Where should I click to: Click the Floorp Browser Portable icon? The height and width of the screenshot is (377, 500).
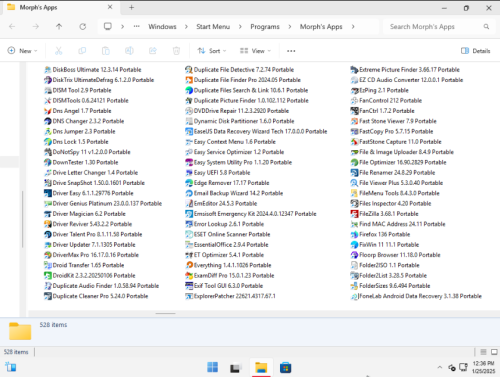(x=354, y=255)
